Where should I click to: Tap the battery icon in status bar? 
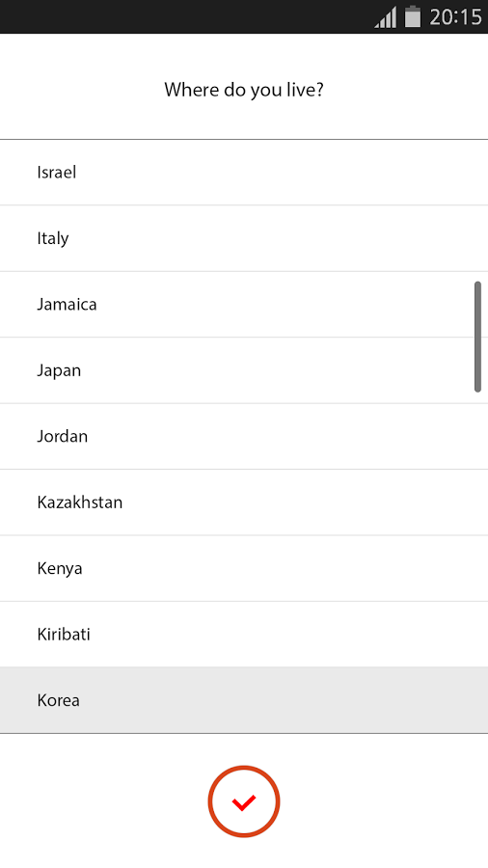point(413,16)
